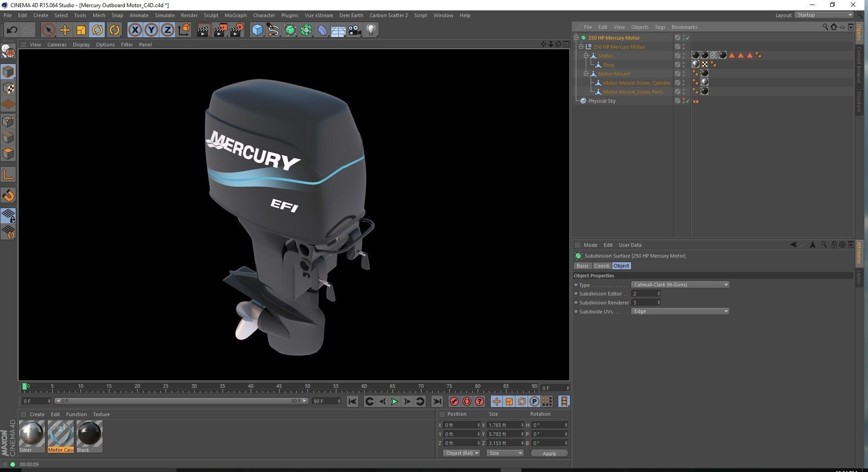
Task: Click Record Active Objects button
Action: click(454, 402)
